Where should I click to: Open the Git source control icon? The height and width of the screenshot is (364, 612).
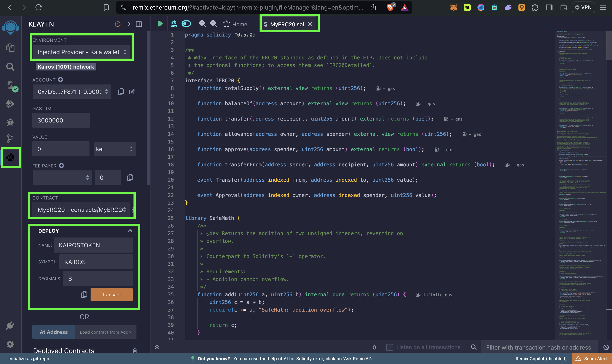[10, 139]
